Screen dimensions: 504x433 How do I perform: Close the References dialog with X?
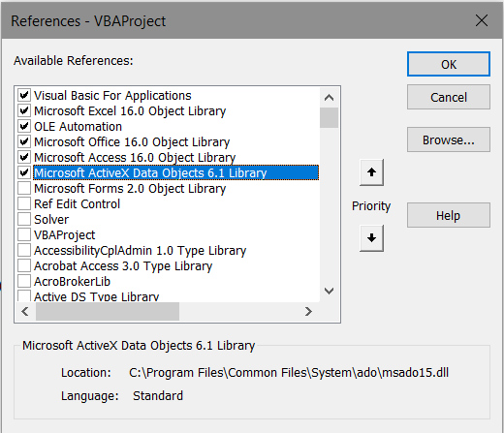point(482,20)
